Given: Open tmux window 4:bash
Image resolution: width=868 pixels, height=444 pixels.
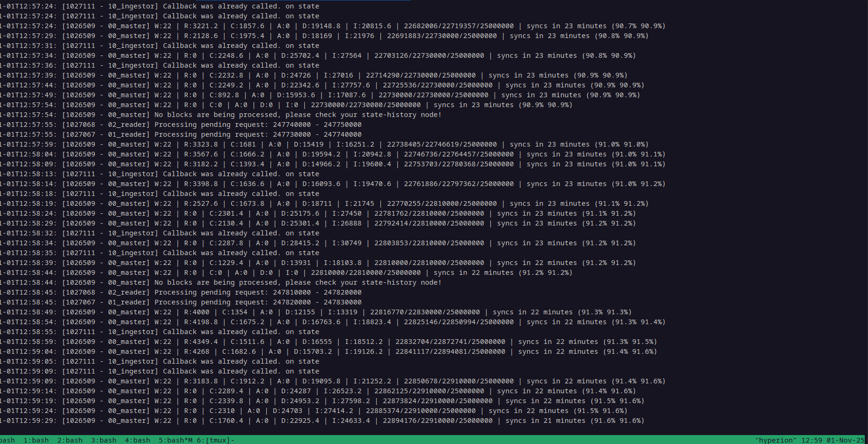Looking at the screenshot, I should [138, 440].
